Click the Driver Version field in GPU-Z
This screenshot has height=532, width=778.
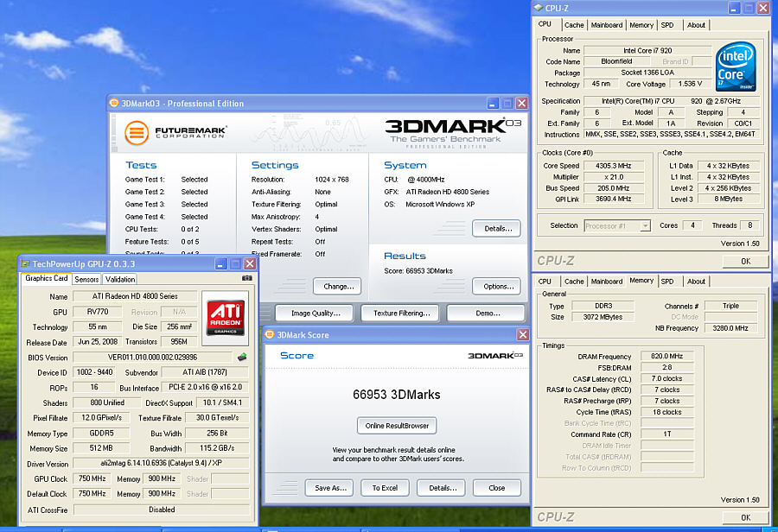(x=162, y=463)
